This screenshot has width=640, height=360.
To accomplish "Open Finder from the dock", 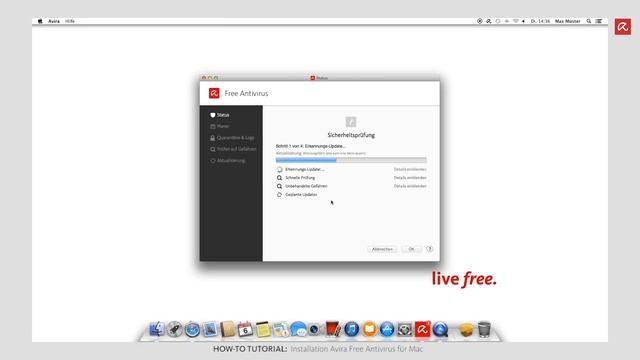I will [x=157, y=329].
